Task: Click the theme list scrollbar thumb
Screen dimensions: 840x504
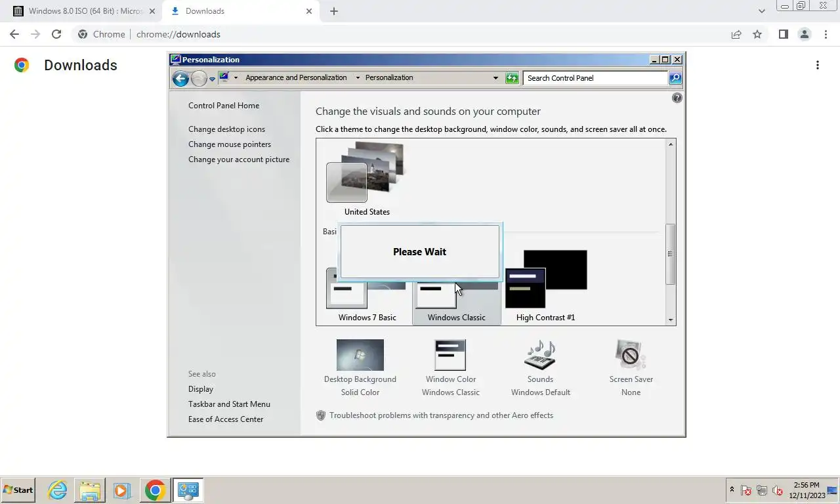Action: point(670,254)
